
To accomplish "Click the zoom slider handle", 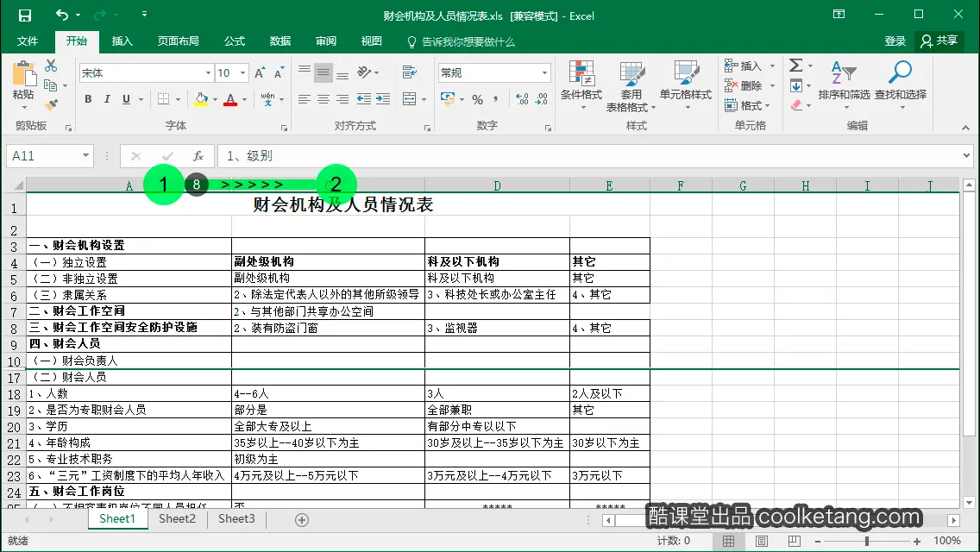I will (x=867, y=542).
